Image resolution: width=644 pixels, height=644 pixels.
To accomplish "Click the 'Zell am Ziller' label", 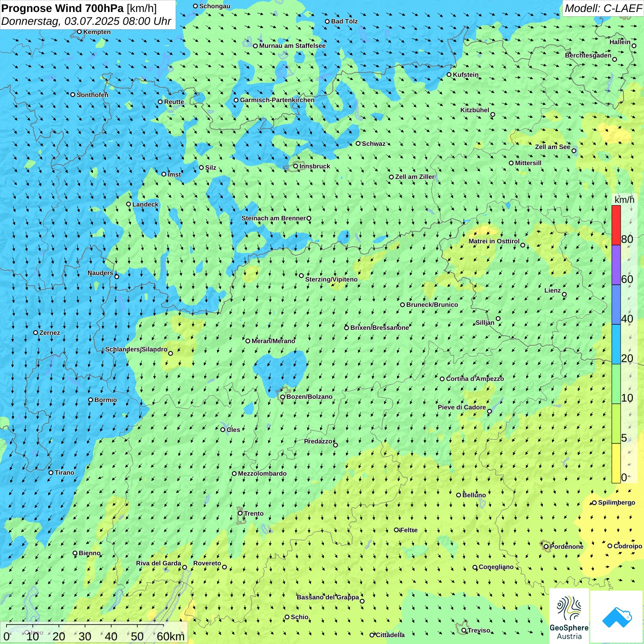I will point(414,177).
